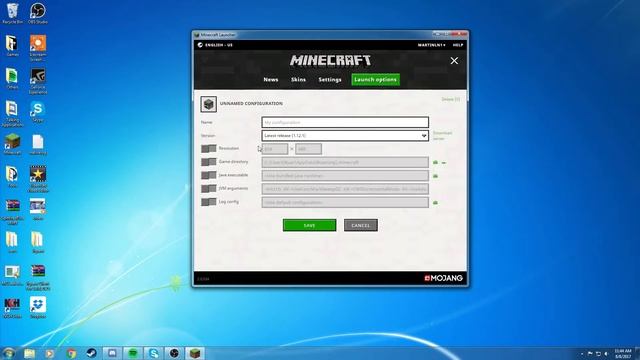Open Icecream Screen Recorder desktop icon
The image size is (640, 360).
coord(38,48)
